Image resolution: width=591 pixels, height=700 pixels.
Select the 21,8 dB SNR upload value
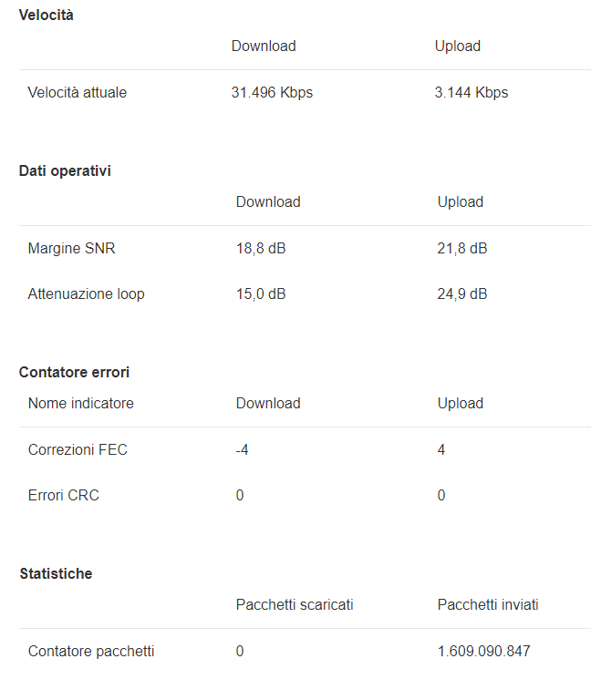coord(462,249)
